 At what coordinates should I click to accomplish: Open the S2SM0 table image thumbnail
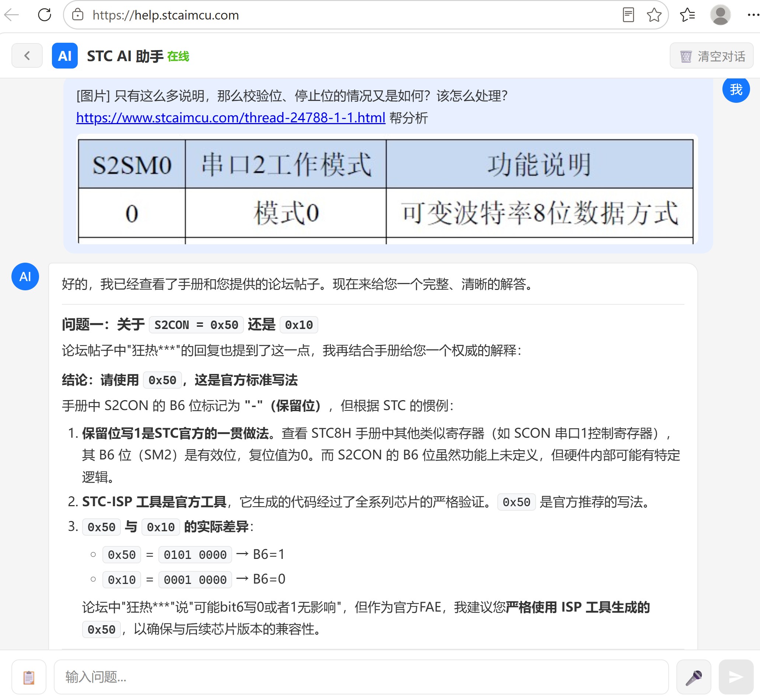click(x=386, y=189)
